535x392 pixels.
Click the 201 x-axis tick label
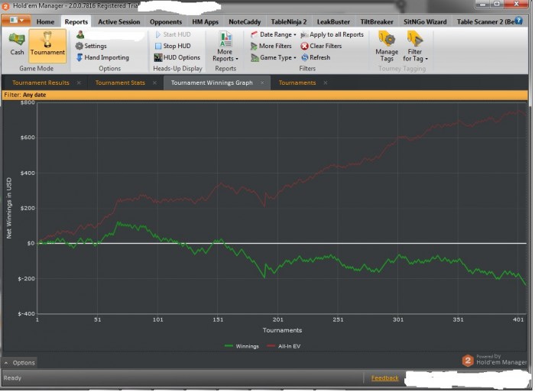[277, 319]
